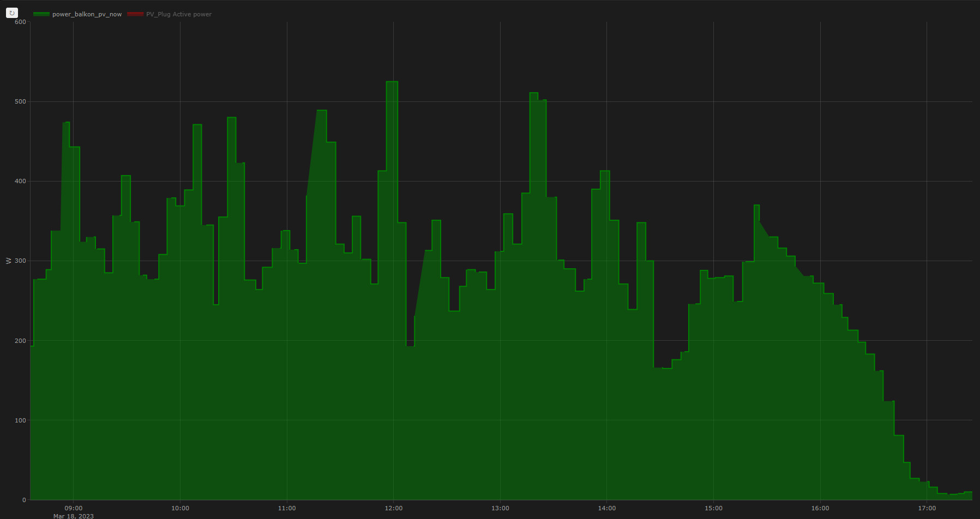980x519 pixels.
Task: Select the 100 value on Y axis
Action: pyautogui.click(x=20, y=420)
